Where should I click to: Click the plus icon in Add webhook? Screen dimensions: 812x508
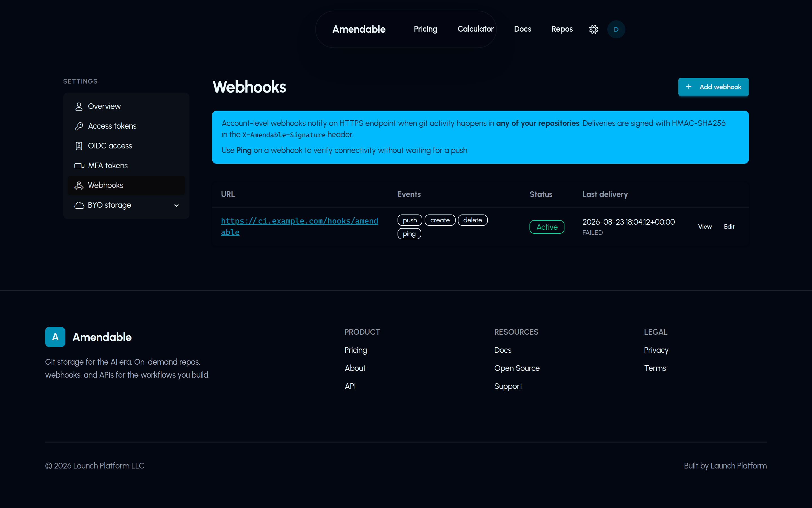tap(689, 87)
